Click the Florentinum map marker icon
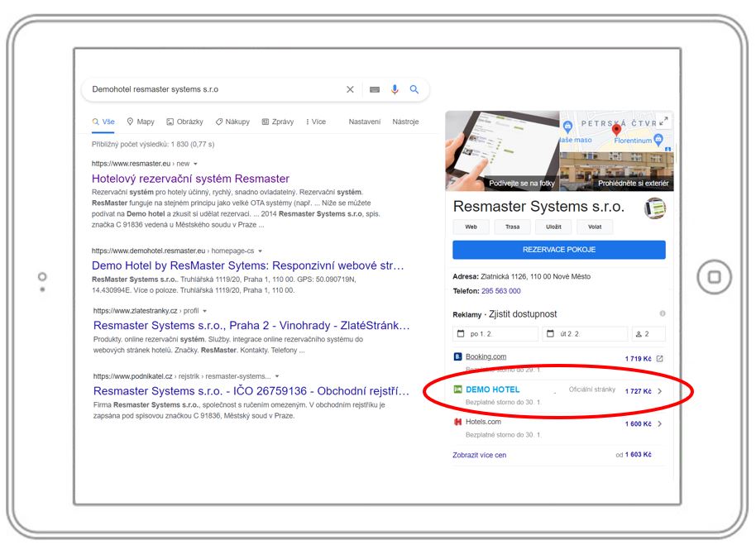 click(x=658, y=140)
